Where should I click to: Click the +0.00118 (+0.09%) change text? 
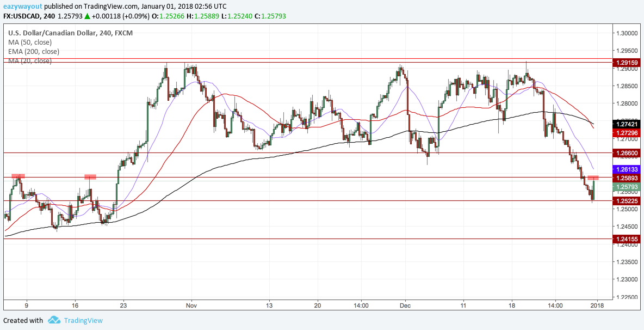(120, 16)
